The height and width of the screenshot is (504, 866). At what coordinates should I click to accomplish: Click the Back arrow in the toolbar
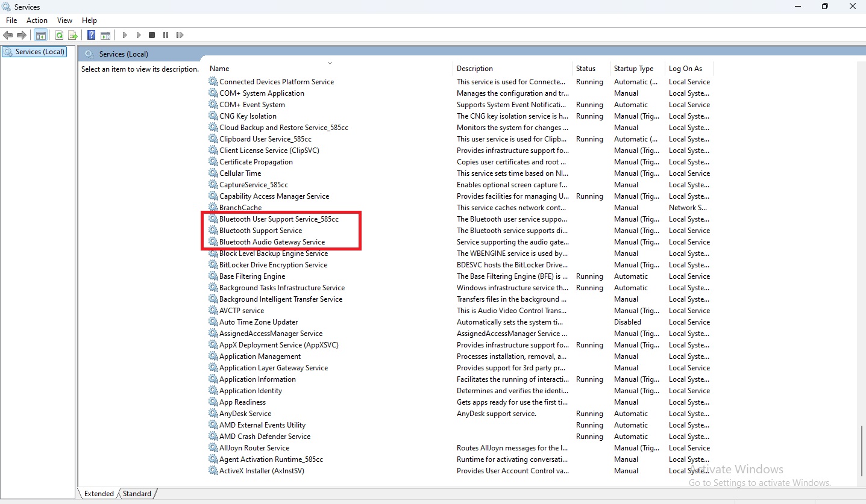[x=8, y=36]
